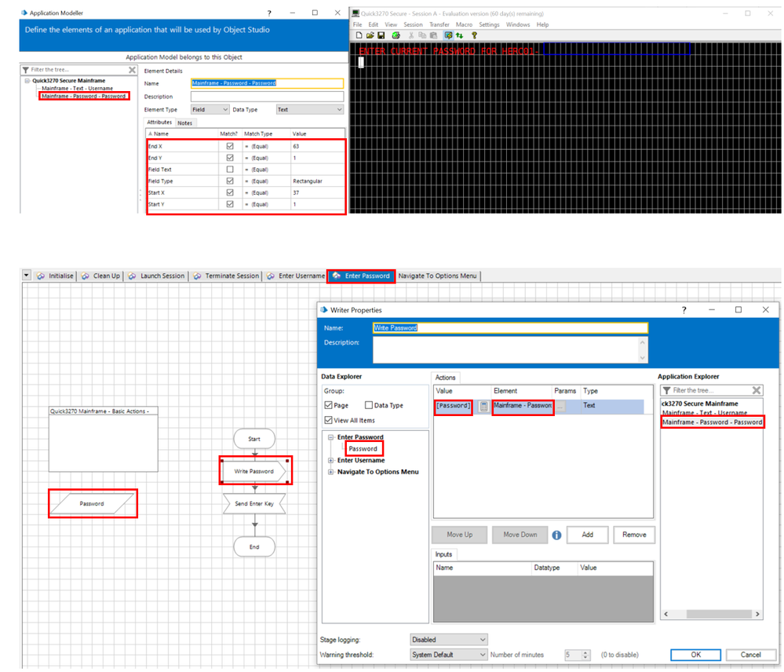The image size is (784, 672).
Task: Open the Element Type dropdown
Action: tap(210, 110)
